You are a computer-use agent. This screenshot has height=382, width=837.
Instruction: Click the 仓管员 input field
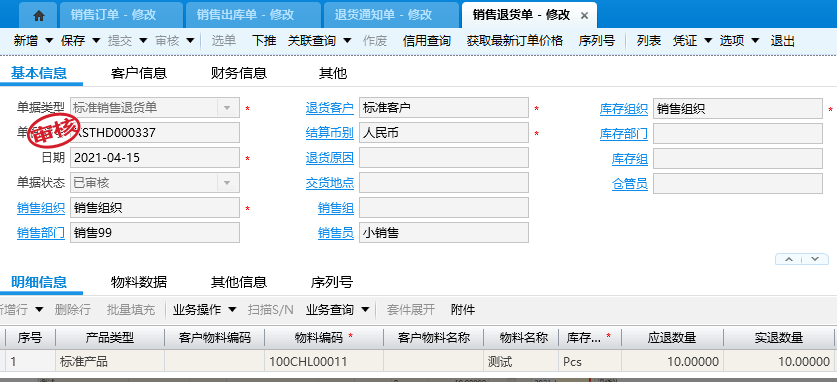[x=737, y=184]
